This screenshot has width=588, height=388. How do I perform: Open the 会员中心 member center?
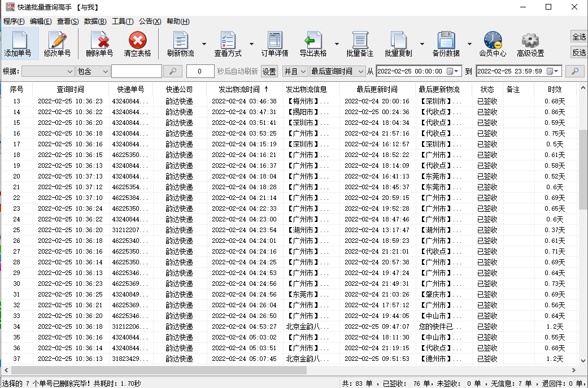tap(493, 41)
